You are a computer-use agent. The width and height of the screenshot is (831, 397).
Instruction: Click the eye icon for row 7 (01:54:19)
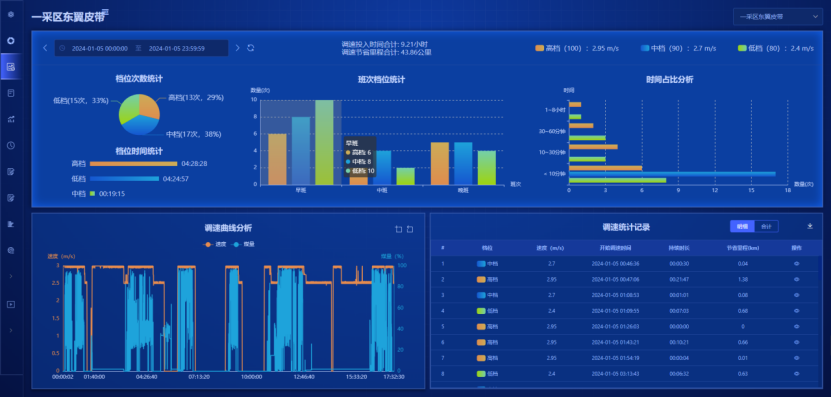tap(796, 358)
